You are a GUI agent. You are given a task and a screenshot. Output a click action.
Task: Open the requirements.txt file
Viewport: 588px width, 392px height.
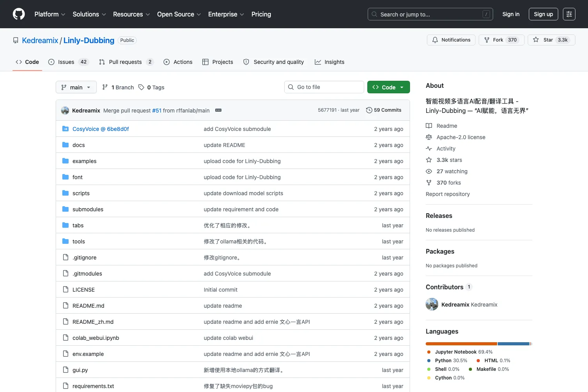tap(93, 386)
